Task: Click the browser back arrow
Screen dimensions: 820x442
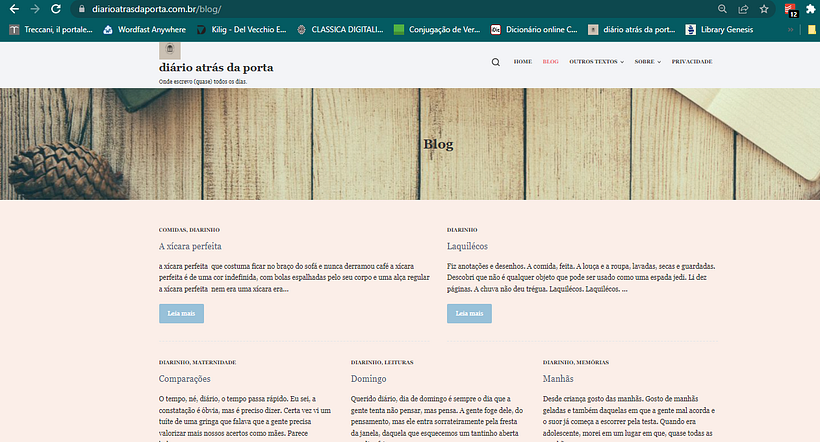Action: pos(13,8)
